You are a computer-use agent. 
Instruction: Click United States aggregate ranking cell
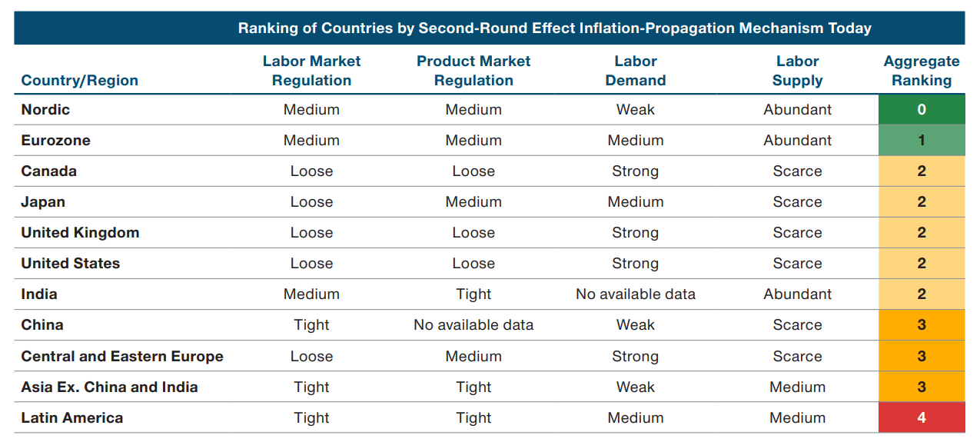921,263
